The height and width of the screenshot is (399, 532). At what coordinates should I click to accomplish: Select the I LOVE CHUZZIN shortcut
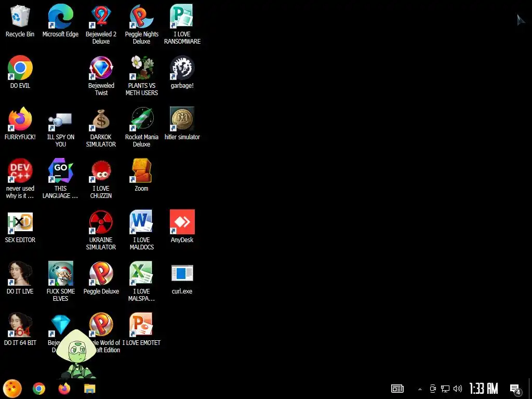(x=101, y=179)
